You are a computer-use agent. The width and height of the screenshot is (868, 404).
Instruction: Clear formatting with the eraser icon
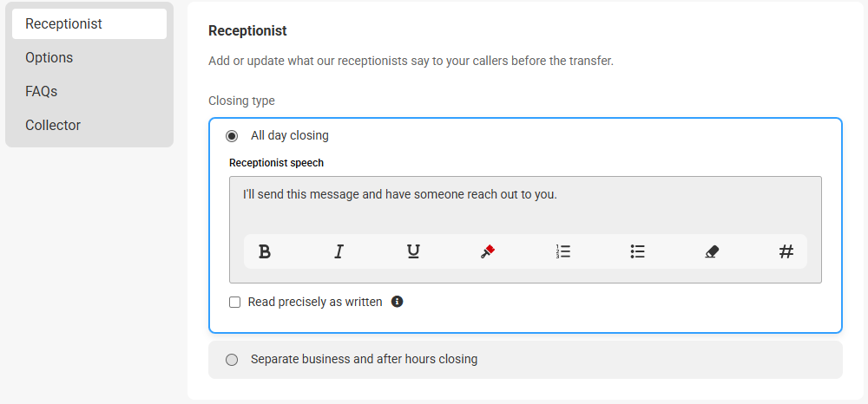point(712,252)
